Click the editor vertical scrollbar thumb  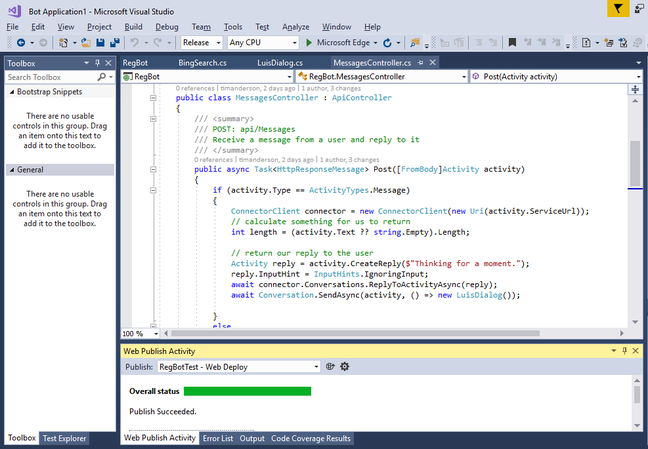[635, 163]
